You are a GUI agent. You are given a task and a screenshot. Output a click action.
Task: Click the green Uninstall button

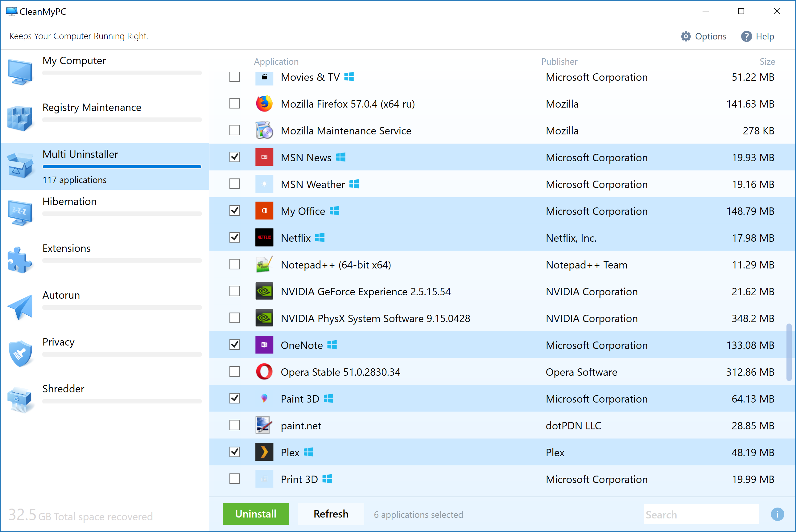256,514
